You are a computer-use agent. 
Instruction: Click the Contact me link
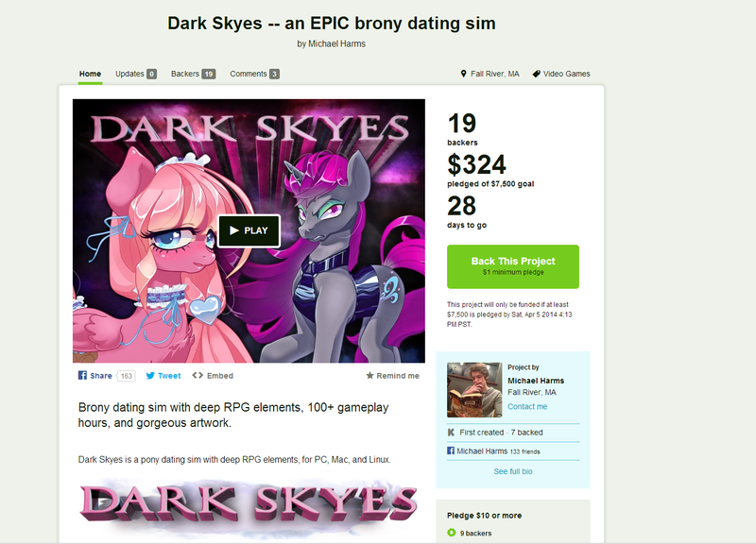[527, 406]
